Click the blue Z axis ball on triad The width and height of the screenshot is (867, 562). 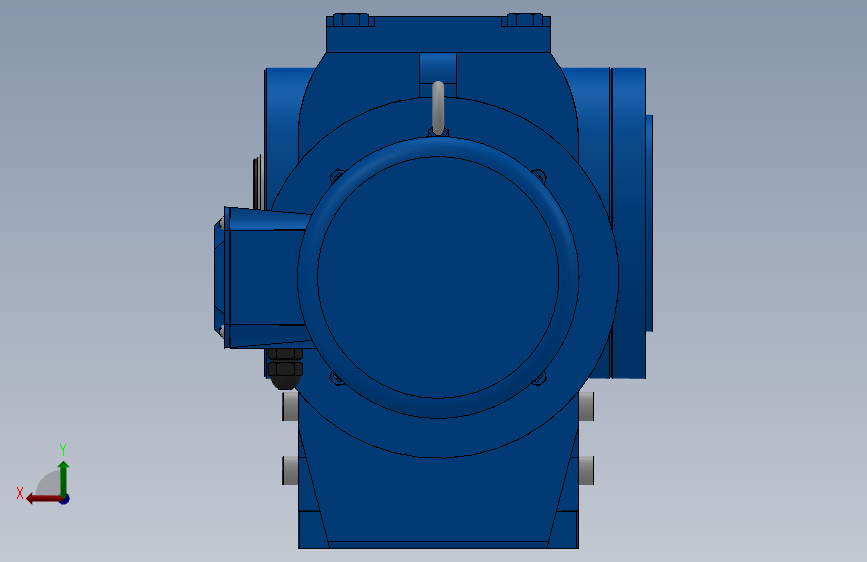click(65, 500)
